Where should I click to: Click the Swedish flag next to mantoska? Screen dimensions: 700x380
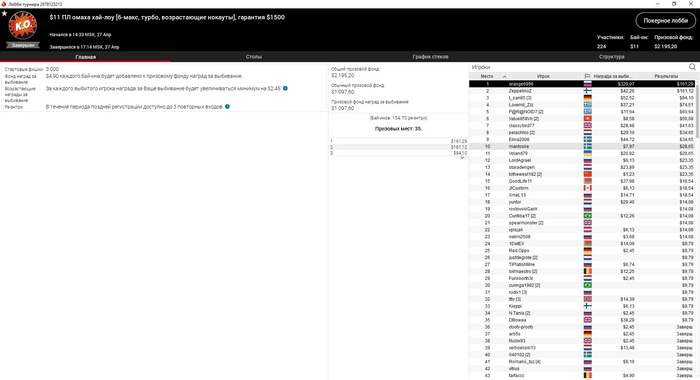tap(588, 146)
